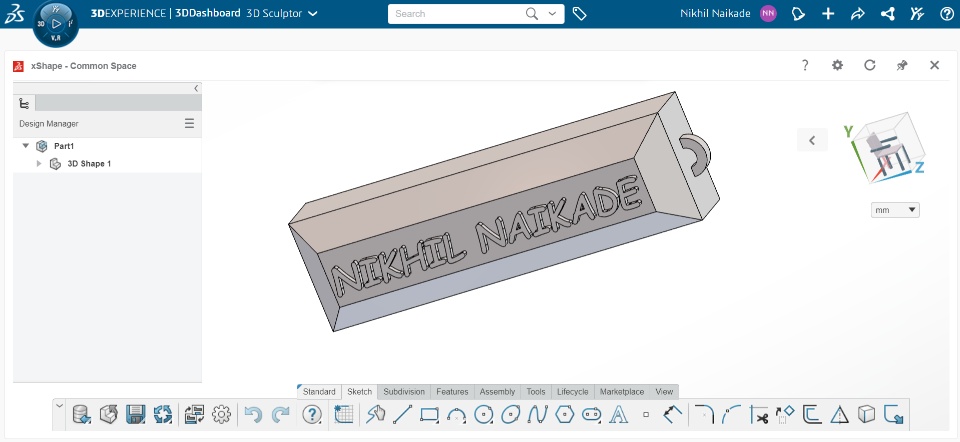Click the blue update/refresh arrows icon

pos(163,414)
